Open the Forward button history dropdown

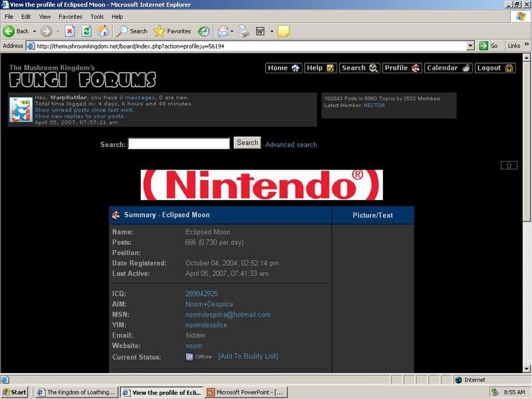point(58,31)
